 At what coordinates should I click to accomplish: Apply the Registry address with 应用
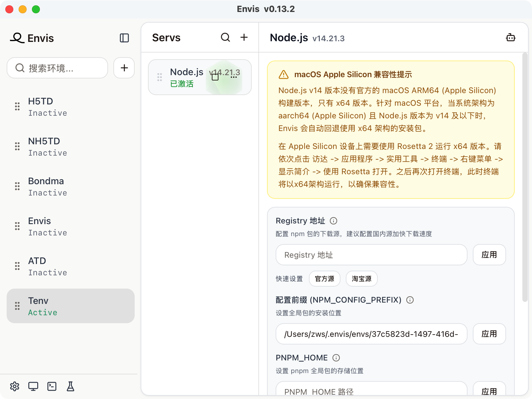point(489,255)
